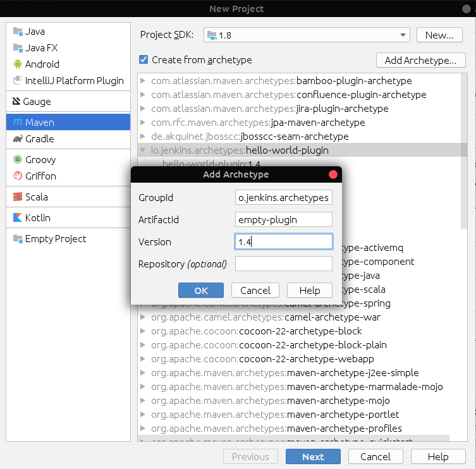Select Empty Project entry
This screenshot has width=476, height=469.
tap(68, 238)
